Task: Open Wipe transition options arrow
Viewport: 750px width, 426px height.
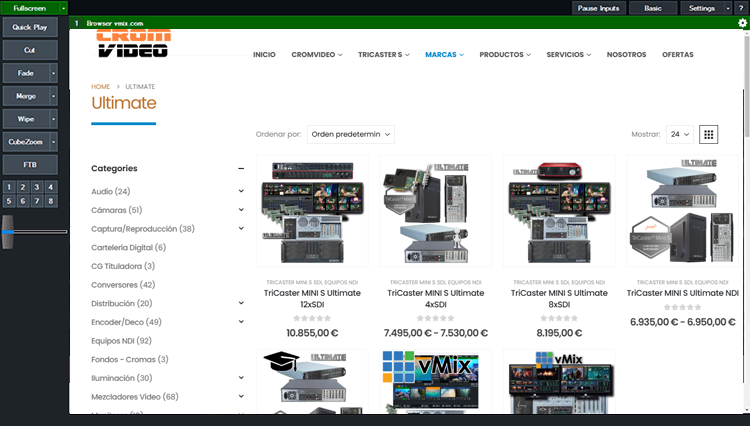Action: tap(53, 119)
